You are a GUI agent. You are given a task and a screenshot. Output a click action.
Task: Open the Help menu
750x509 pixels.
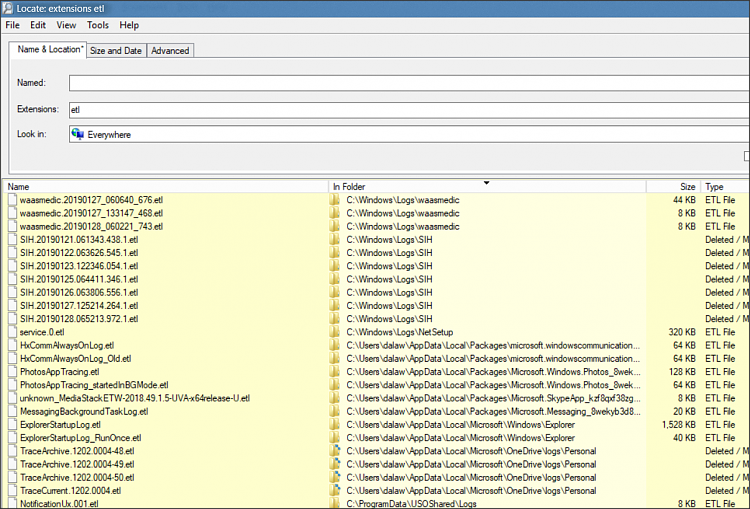click(129, 25)
